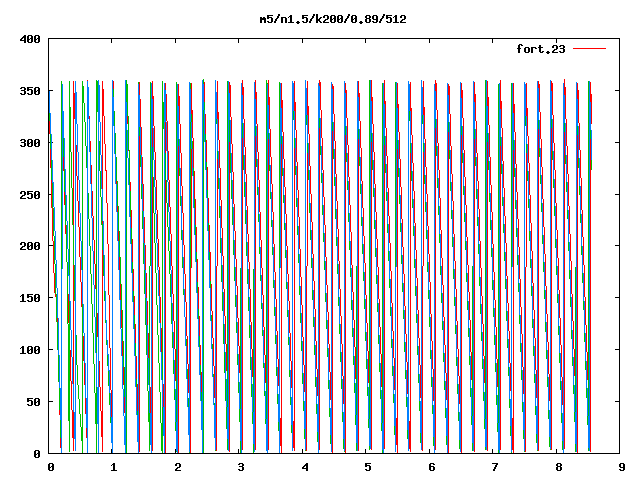The width and height of the screenshot is (640, 480).
Task: Click the y-axis label 100
Action: click(30, 350)
